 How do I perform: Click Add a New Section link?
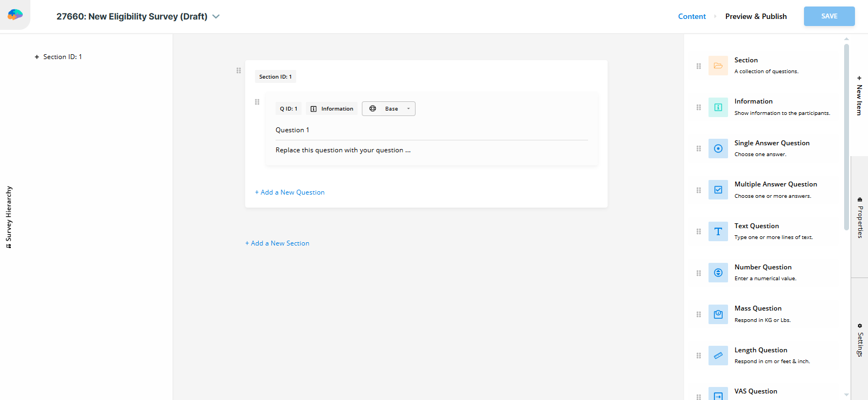277,243
